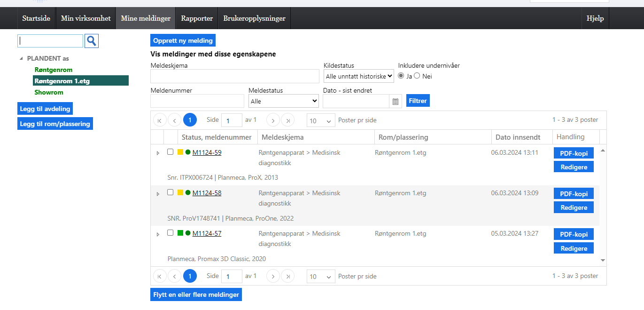The image size is (644, 310).
Task: Download PDF-kopi for M1124-58
Action: click(x=574, y=194)
